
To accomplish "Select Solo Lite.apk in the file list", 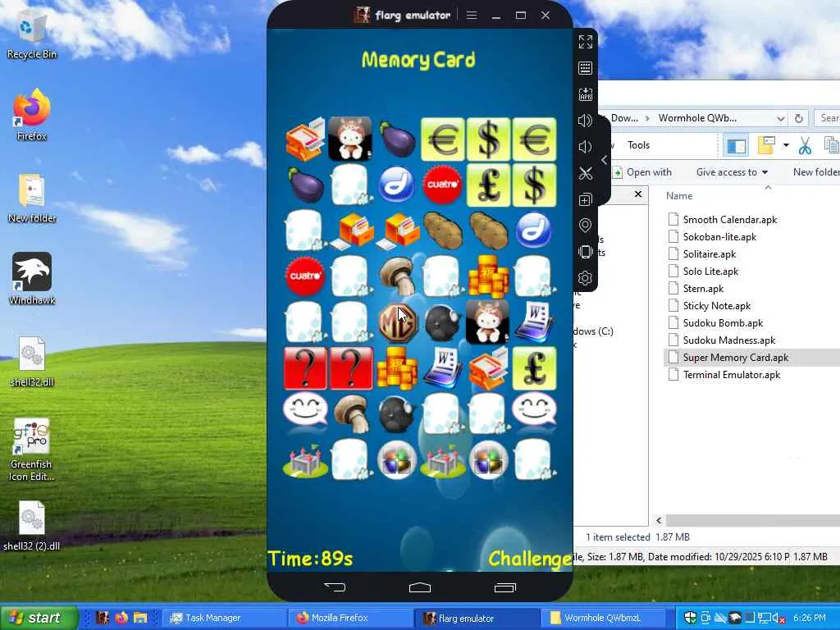I will click(x=710, y=271).
